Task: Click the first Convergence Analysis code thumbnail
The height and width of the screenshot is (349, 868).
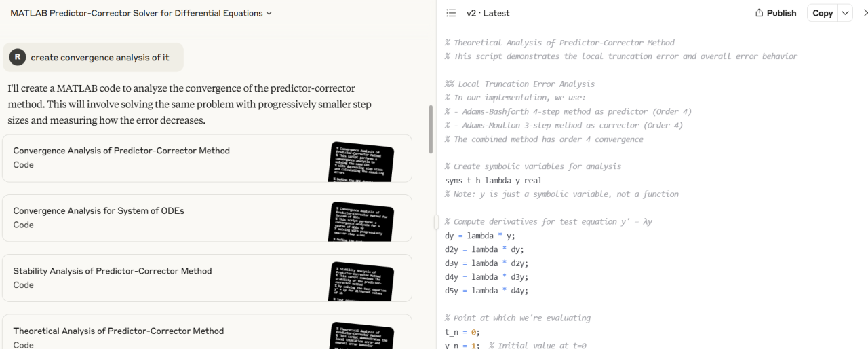Action: [361, 162]
